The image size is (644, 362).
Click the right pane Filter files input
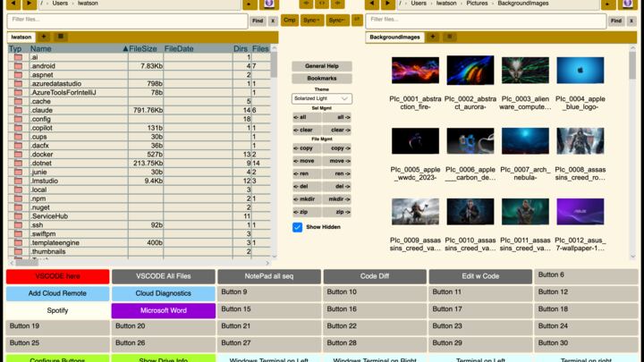pyautogui.click(x=486, y=21)
